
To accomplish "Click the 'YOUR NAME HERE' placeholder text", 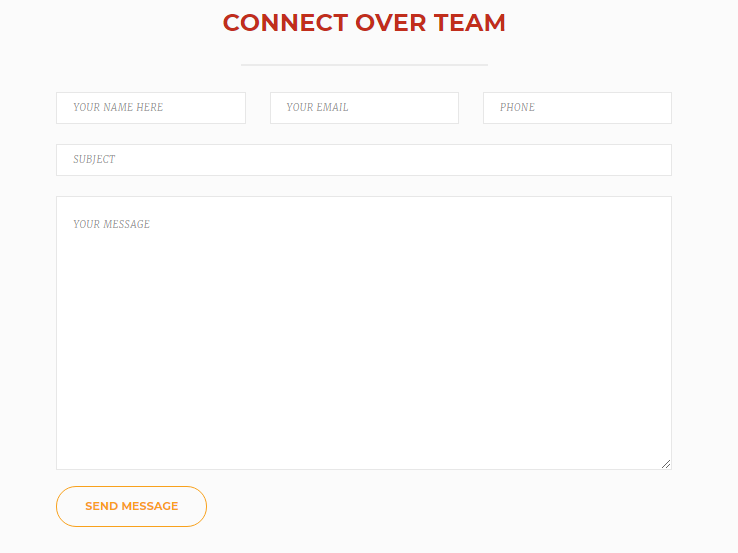I will click(118, 108).
